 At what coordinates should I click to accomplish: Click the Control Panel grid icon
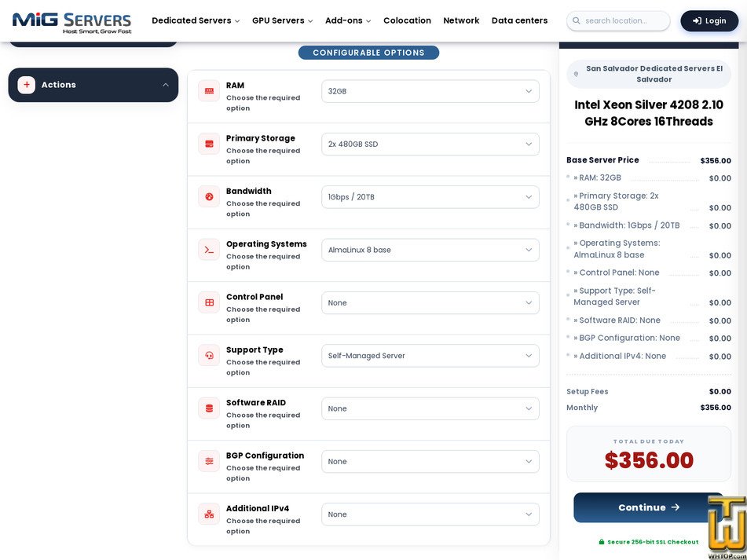click(x=209, y=302)
